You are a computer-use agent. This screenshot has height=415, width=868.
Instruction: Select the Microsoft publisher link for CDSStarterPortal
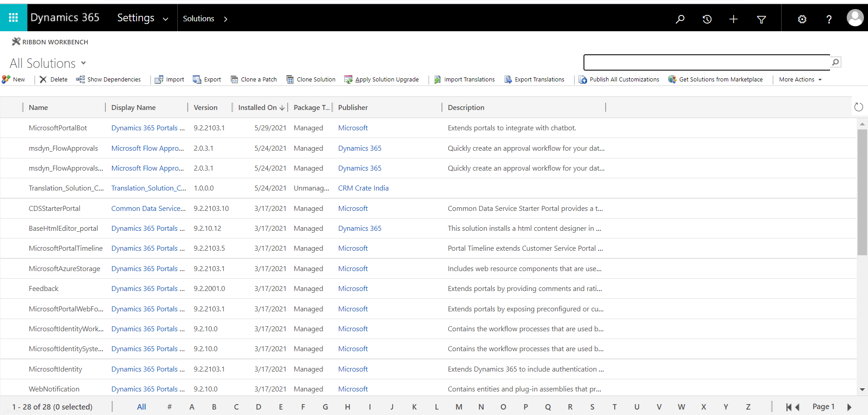click(x=352, y=208)
